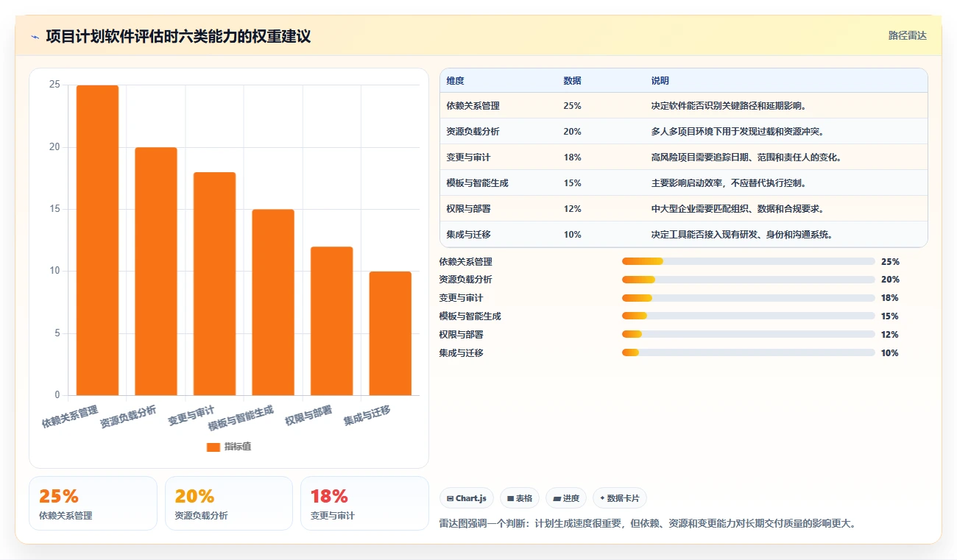Click description 多人多项目环境下用于发现过载和资源冲突
Screen dimensions: 957x560
point(737,132)
